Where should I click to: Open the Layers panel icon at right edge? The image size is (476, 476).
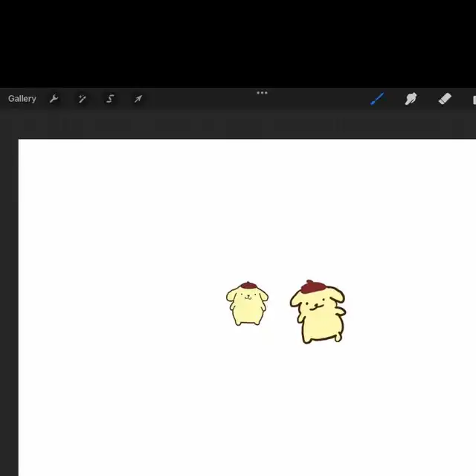point(473,98)
